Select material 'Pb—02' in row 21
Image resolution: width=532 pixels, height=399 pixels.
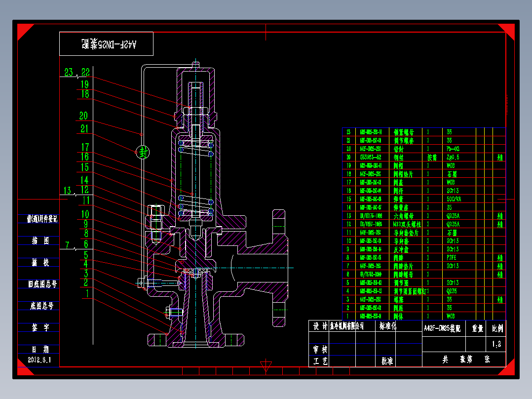(453, 149)
